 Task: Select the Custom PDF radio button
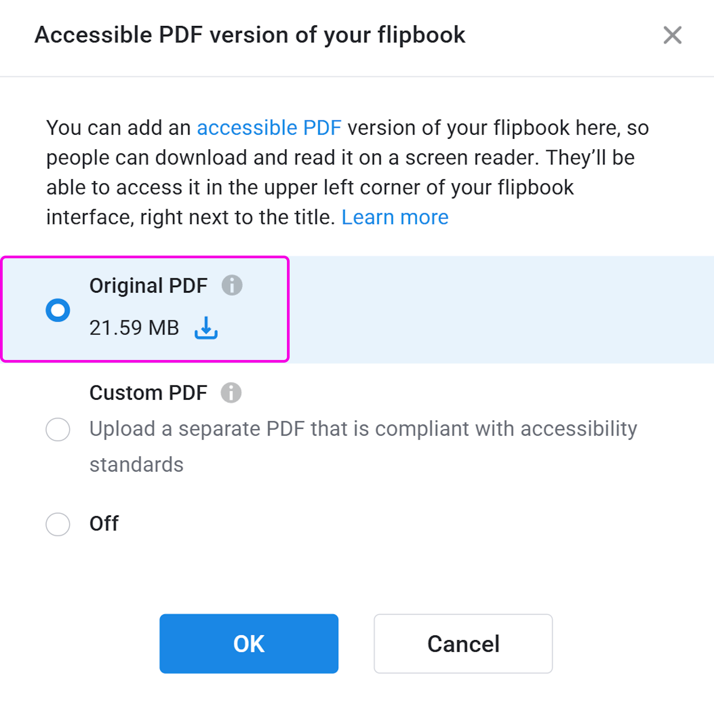click(x=58, y=429)
